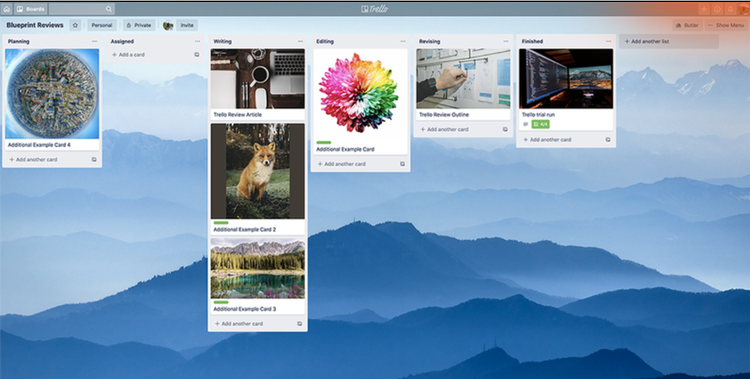Click green label on Additional Example Card
Viewport: 750px width, 379px height.
pos(324,143)
